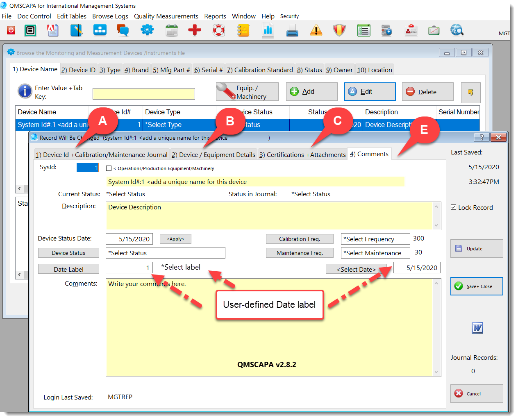Click the Save+ Close button
Viewport: 518px width, 420px height.
[x=477, y=286]
